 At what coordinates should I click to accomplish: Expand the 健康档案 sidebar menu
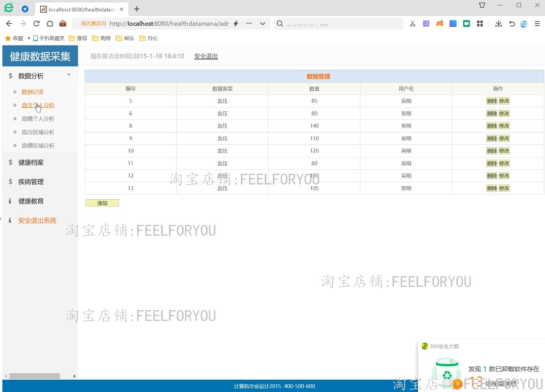[x=31, y=163]
